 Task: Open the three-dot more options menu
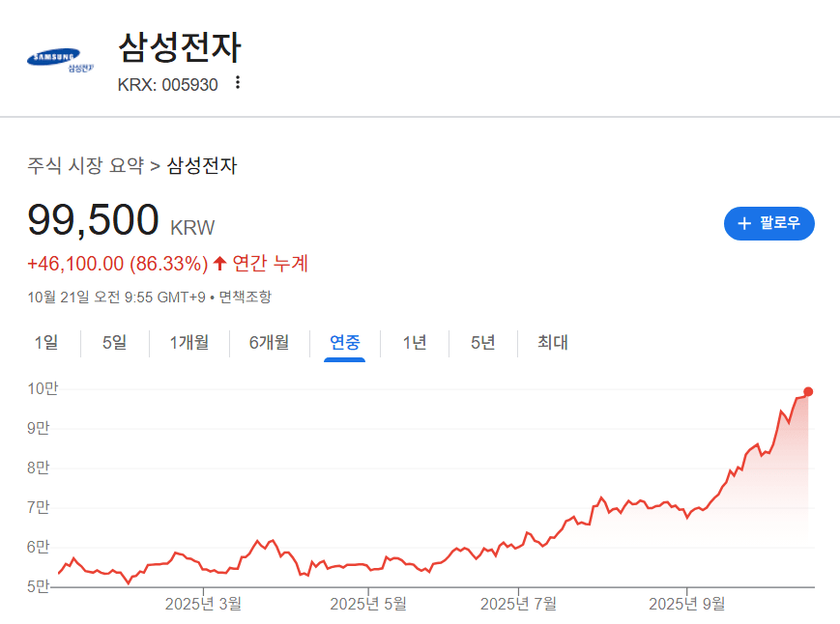click(x=238, y=83)
